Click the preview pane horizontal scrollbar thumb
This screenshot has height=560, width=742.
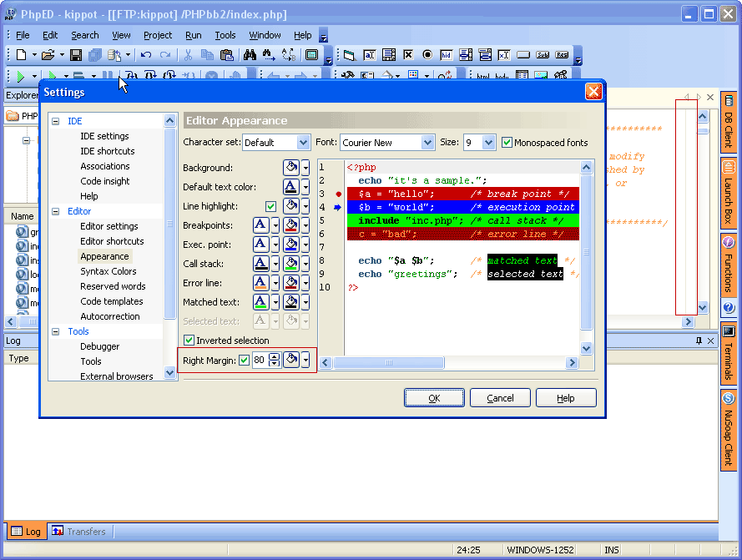click(x=389, y=362)
